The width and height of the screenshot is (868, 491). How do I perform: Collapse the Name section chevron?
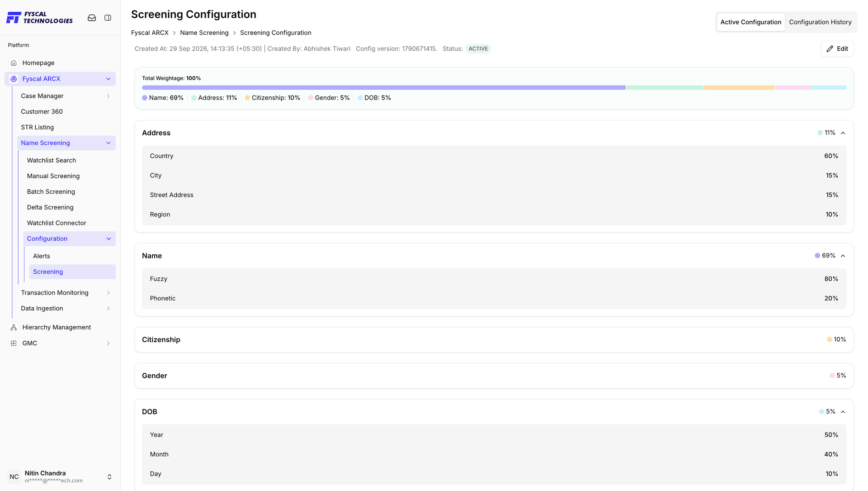pyautogui.click(x=843, y=256)
